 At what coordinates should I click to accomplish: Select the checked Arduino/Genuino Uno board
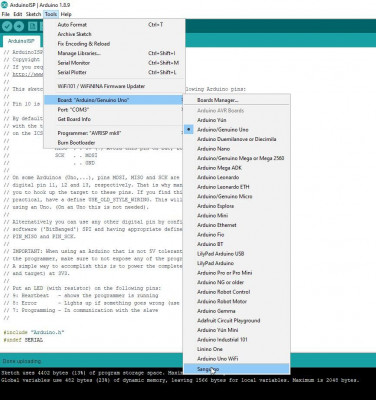tap(237, 130)
